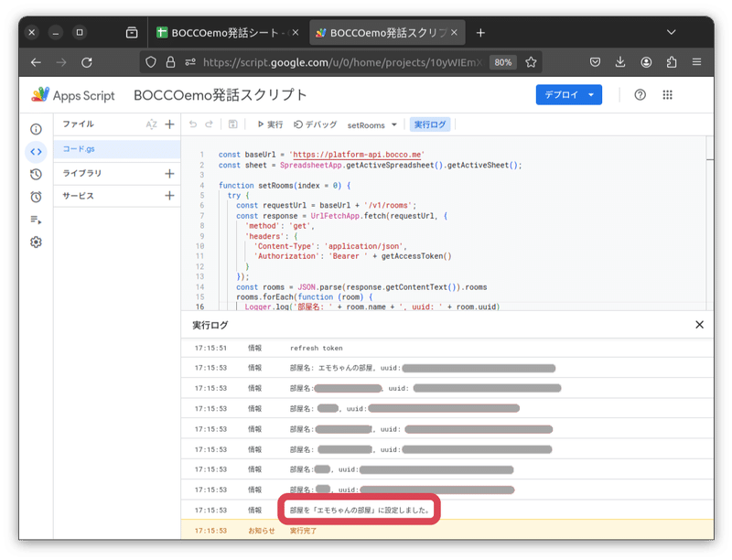Select the Editor code icon in sidebar
This screenshot has width=732, height=560.
point(36,152)
